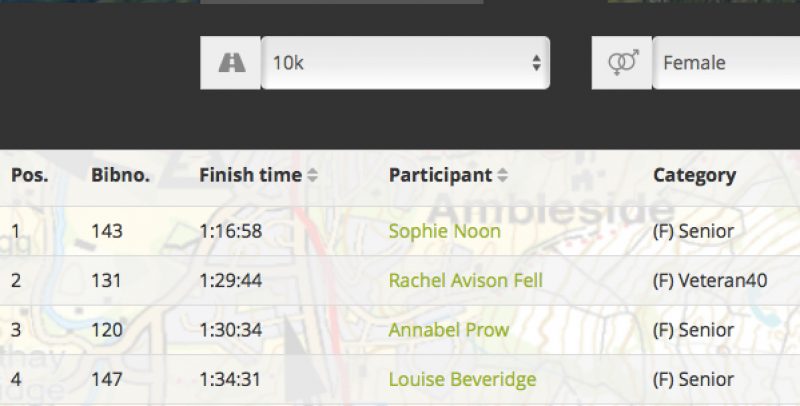
Task: Click the gender symbols icon
Action: pos(623,63)
